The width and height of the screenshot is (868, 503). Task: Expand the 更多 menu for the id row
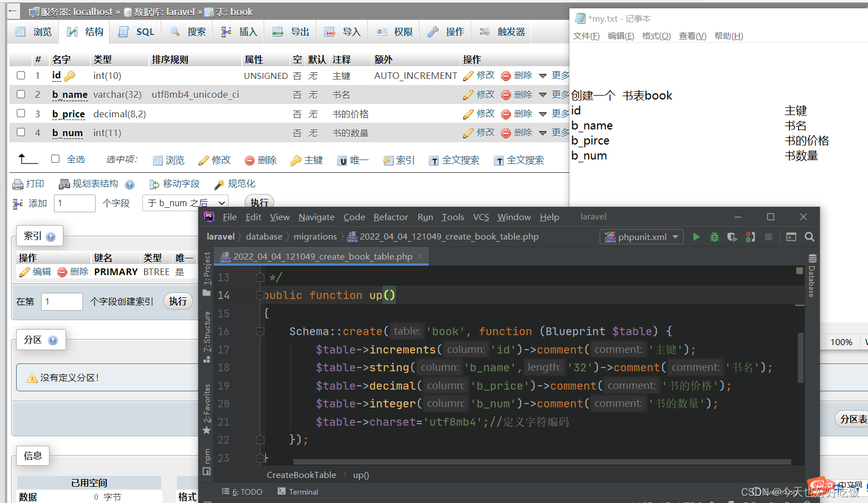point(554,76)
